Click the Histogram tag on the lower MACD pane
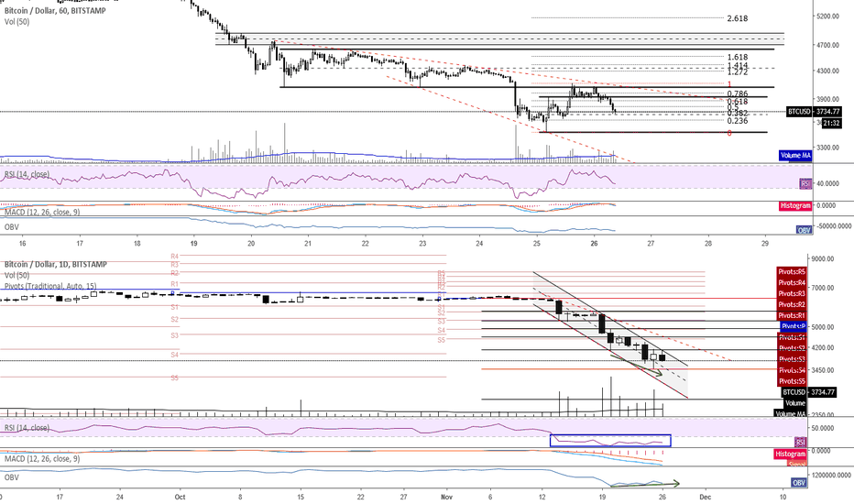 790,454
